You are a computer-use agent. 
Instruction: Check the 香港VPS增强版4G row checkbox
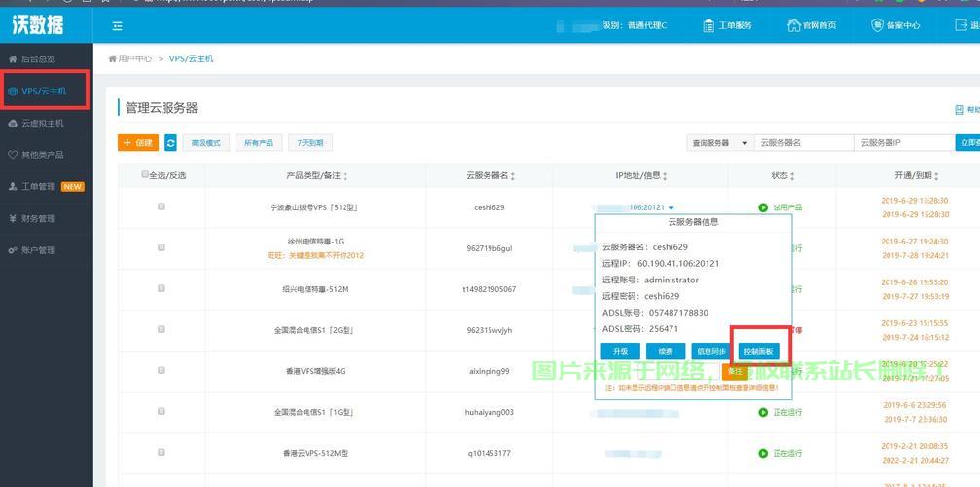(x=162, y=370)
